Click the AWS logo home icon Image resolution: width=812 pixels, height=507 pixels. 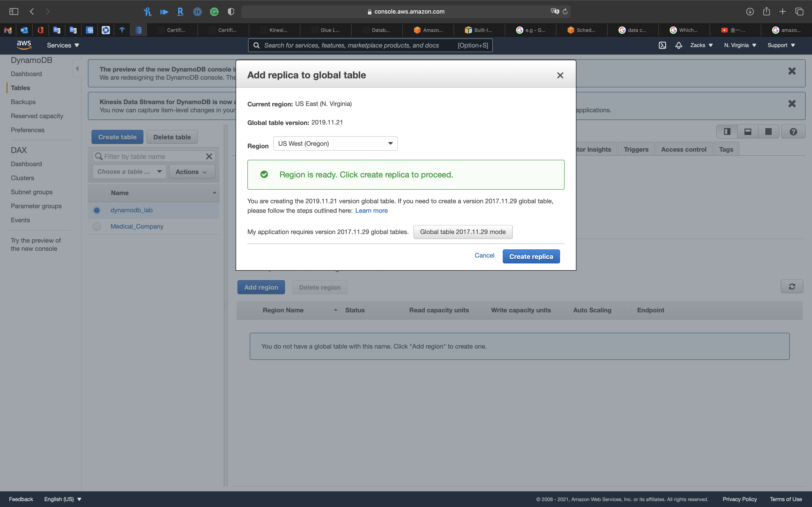coord(24,45)
